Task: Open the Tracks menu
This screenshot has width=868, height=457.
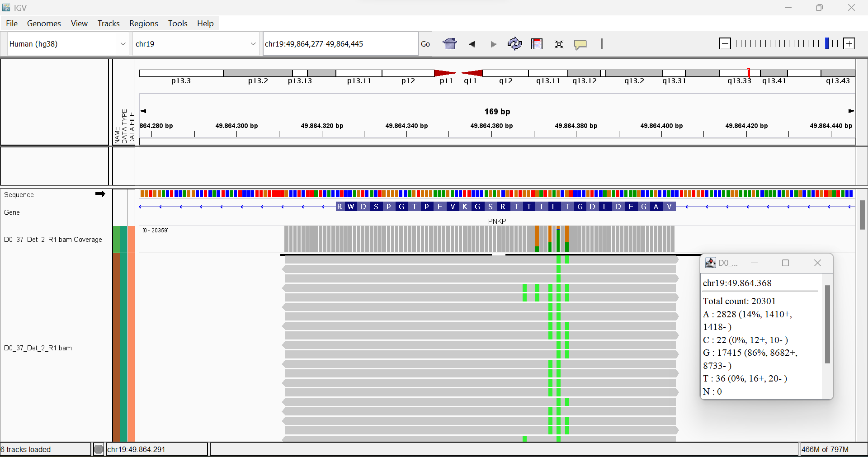Action: point(108,23)
